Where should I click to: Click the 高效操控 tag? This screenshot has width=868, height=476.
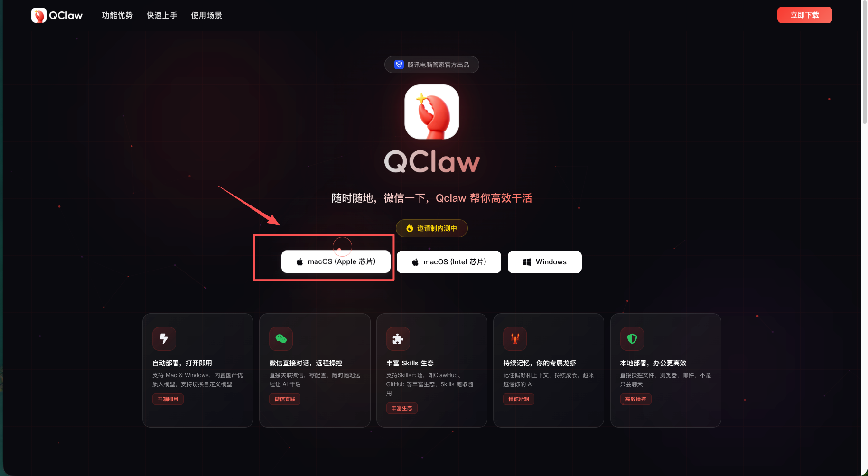(635, 399)
